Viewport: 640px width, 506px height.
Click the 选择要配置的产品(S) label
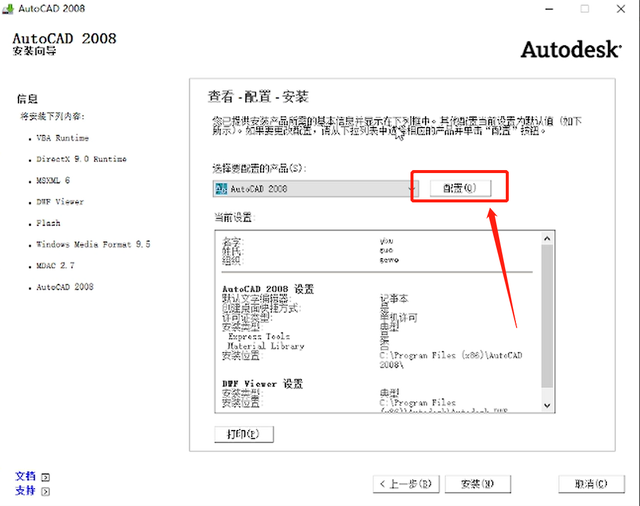[x=259, y=168]
